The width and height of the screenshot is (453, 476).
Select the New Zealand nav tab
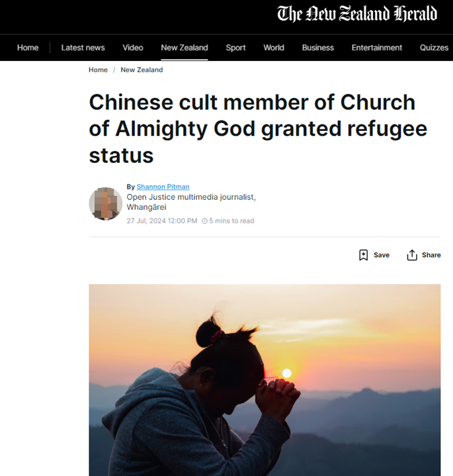coord(185,48)
